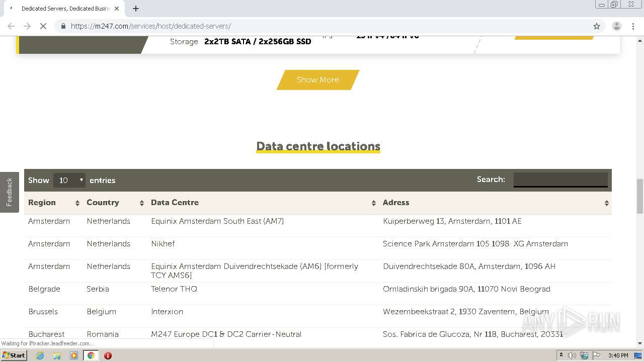Go back to previous page
644x362 pixels.
pos(11,26)
